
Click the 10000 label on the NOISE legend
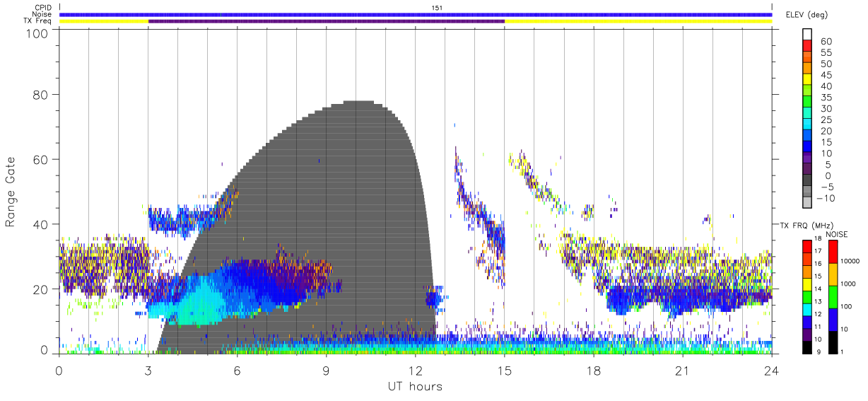852,262
